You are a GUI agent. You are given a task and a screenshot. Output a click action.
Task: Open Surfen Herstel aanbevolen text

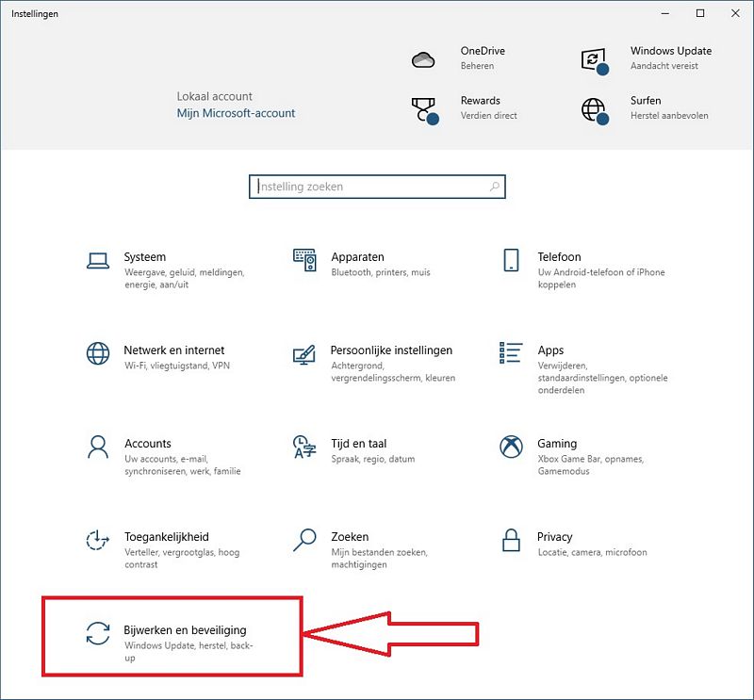pyautogui.click(x=669, y=115)
